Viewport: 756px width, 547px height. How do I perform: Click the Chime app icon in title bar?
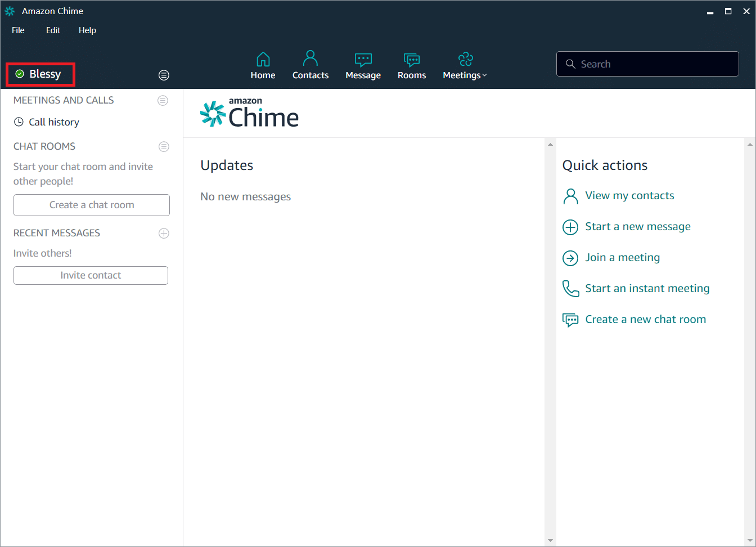tap(10, 11)
